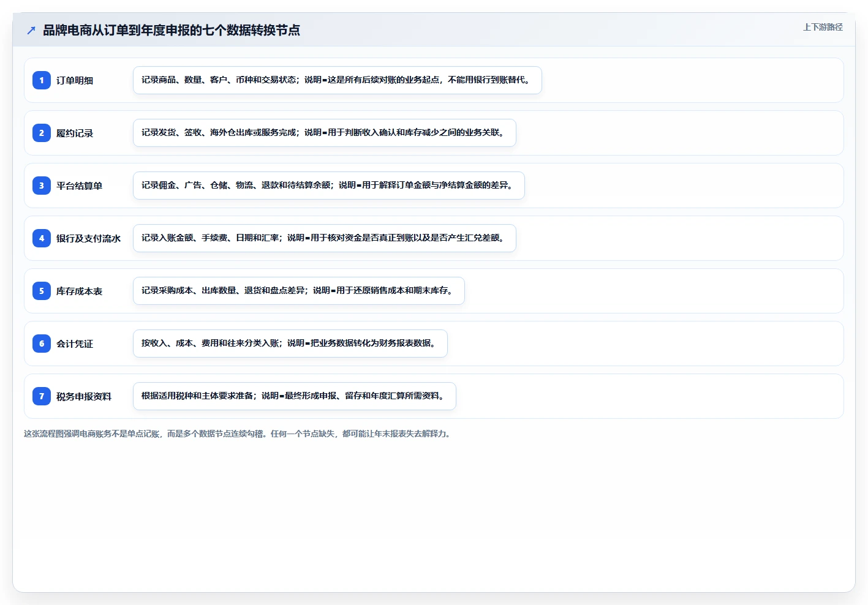Click the description box starting 记录商品、数量、客户
The image size is (868, 605).
click(x=338, y=80)
